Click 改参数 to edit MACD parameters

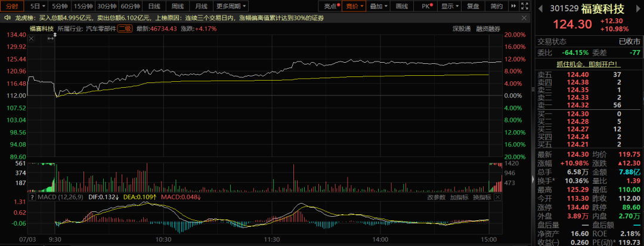436,198
